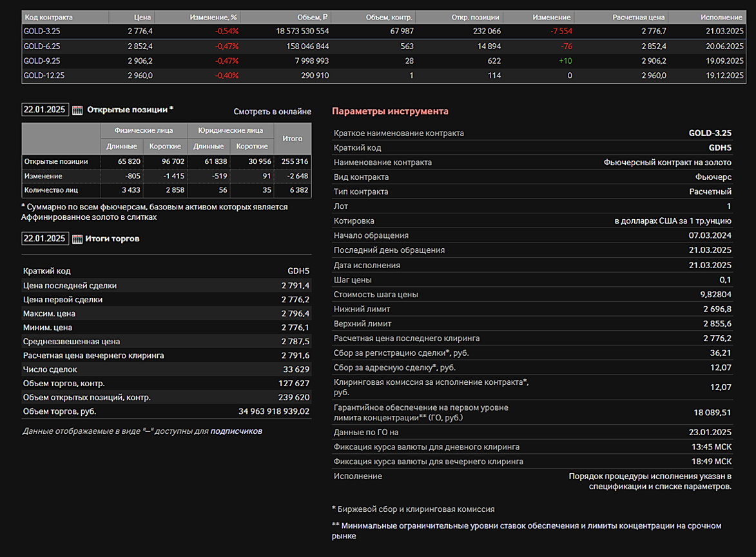Click the Цена последней сделки value 2 791,4
This screenshot has height=557, width=756.
click(x=295, y=286)
